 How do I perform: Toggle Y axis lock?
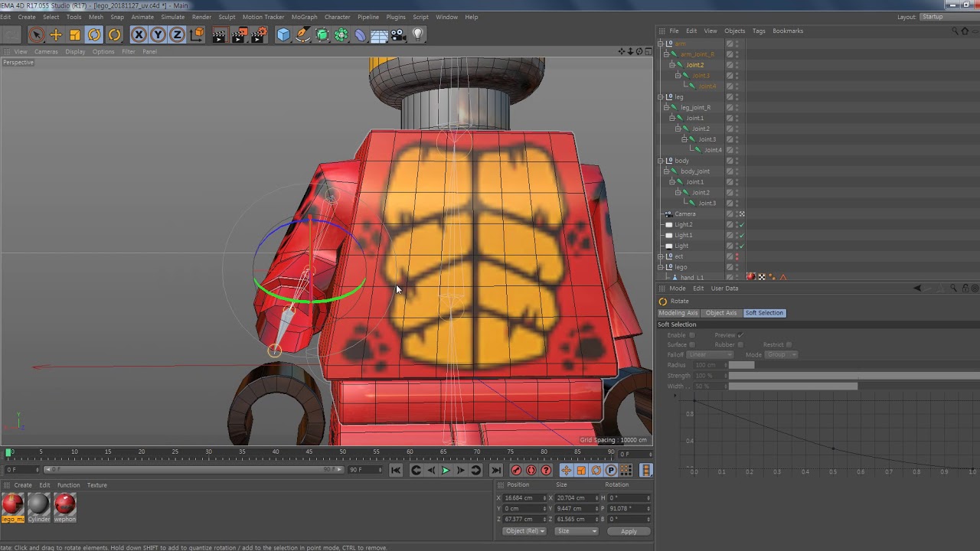[158, 34]
